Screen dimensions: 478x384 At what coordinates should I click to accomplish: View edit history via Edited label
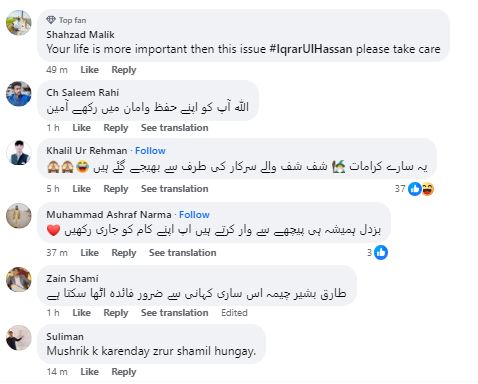[234, 313]
